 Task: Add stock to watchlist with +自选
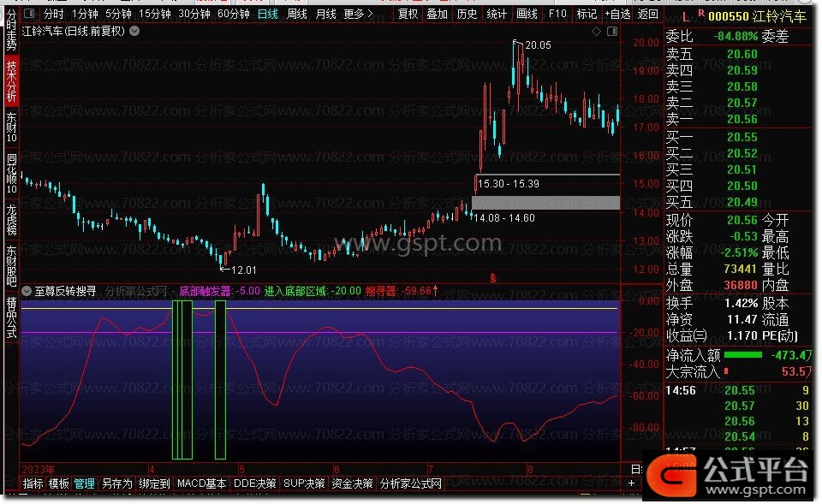coord(617,14)
